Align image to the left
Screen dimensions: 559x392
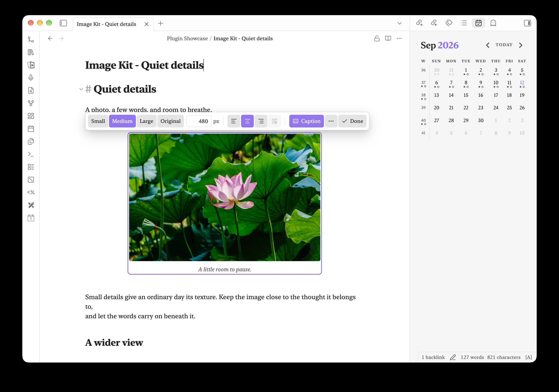pos(234,121)
